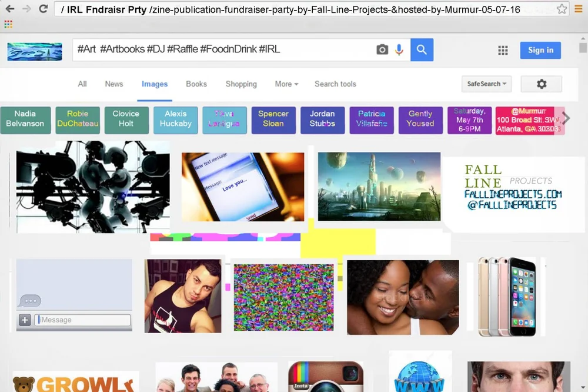Open the group of smiling people image
Screen dimensions: 588x392
[x=216, y=377]
